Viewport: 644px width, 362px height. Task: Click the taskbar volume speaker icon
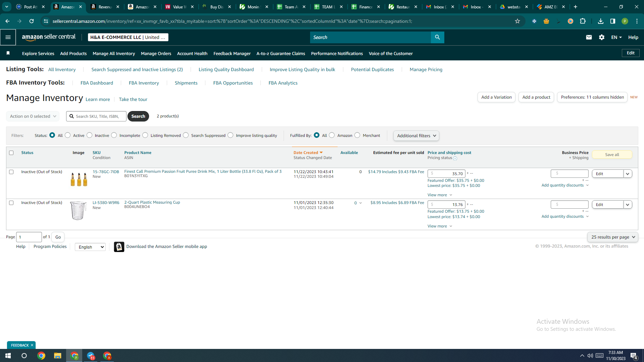tap(590, 356)
